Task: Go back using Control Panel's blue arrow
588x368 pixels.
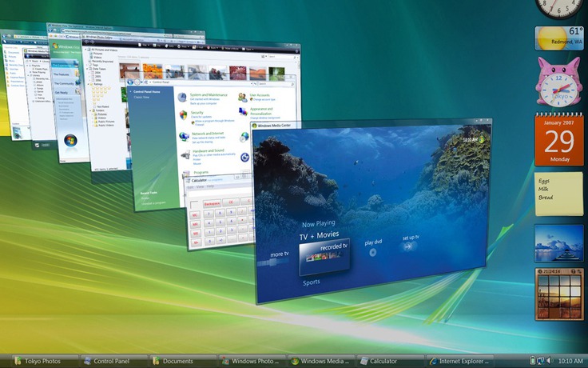Action: (x=130, y=82)
